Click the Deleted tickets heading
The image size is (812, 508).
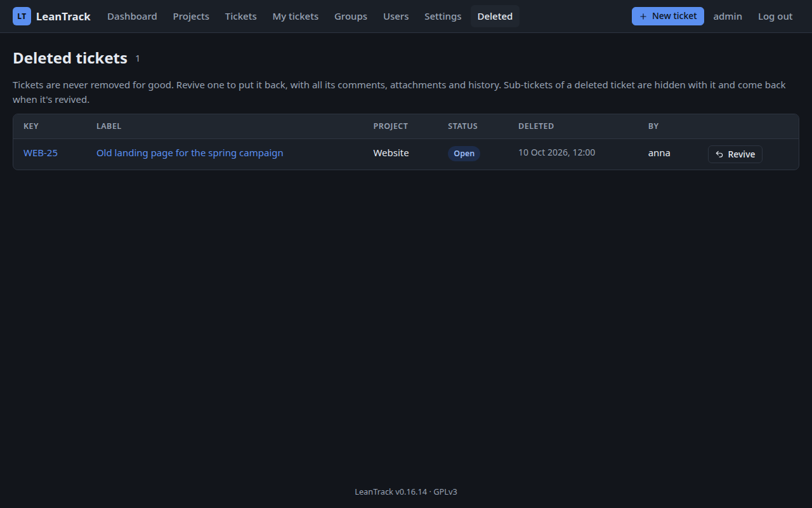click(70, 58)
